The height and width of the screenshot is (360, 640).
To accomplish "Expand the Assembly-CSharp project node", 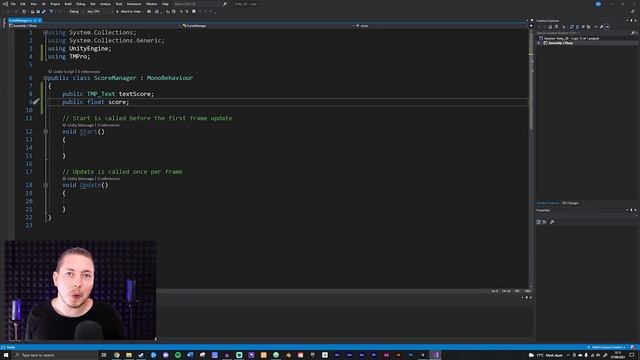I will pos(539,43).
